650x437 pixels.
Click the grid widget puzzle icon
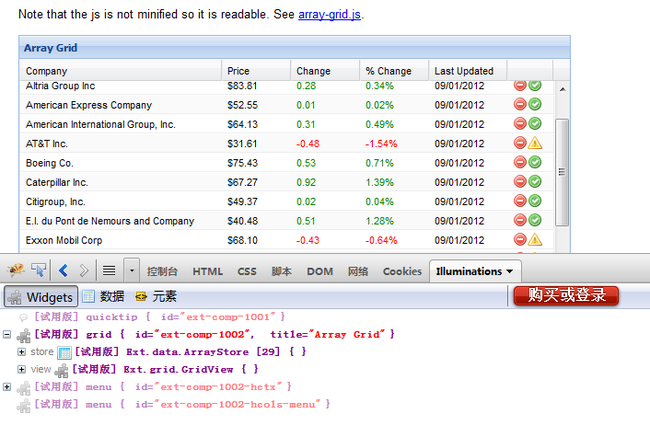click(x=24, y=335)
